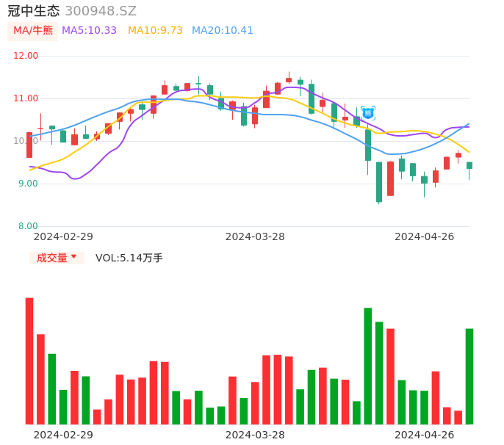The height and width of the screenshot is (445, 504).
Task: Click the last green volume bar at far right
Action: [x=469, y=376]
